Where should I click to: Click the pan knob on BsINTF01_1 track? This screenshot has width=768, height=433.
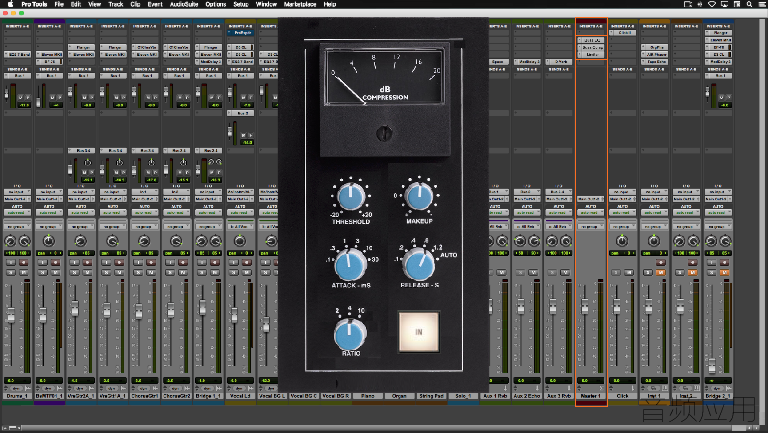click(48, 241)
